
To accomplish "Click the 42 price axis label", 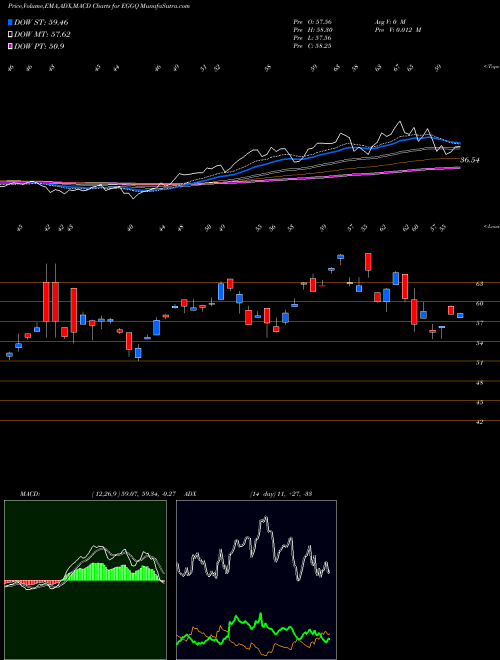I will coord(479,422).
